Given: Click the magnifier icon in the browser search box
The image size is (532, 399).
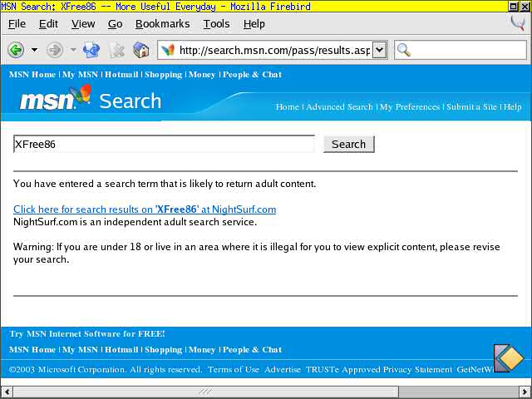Looking at the screenshot, I should tap(405, 50).
